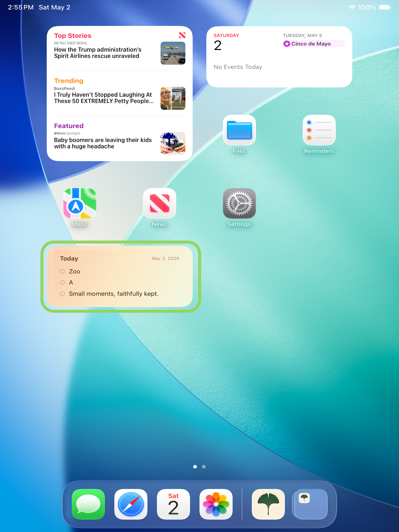Tap the May 2, 2026 date label
The image size is (399, 532).
[x=165, y=258]
